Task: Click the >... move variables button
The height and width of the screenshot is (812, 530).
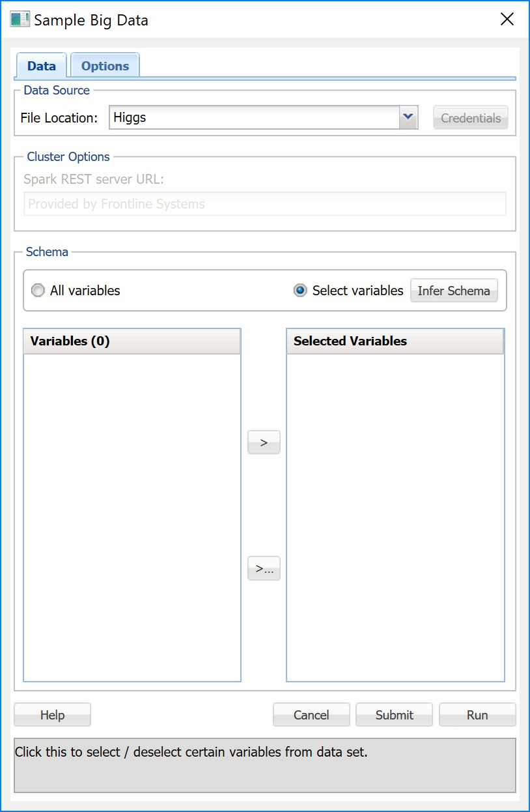Action: pos(264,568)
